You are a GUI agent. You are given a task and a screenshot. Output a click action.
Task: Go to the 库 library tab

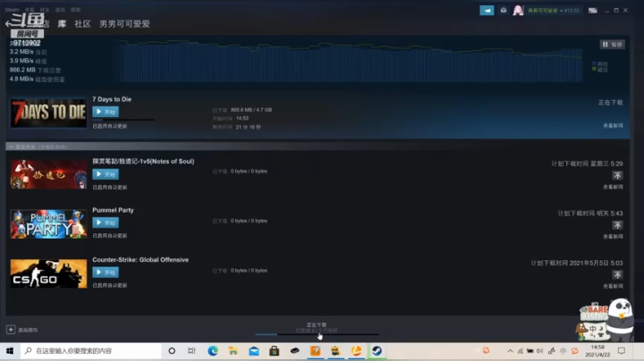(62, 24)
